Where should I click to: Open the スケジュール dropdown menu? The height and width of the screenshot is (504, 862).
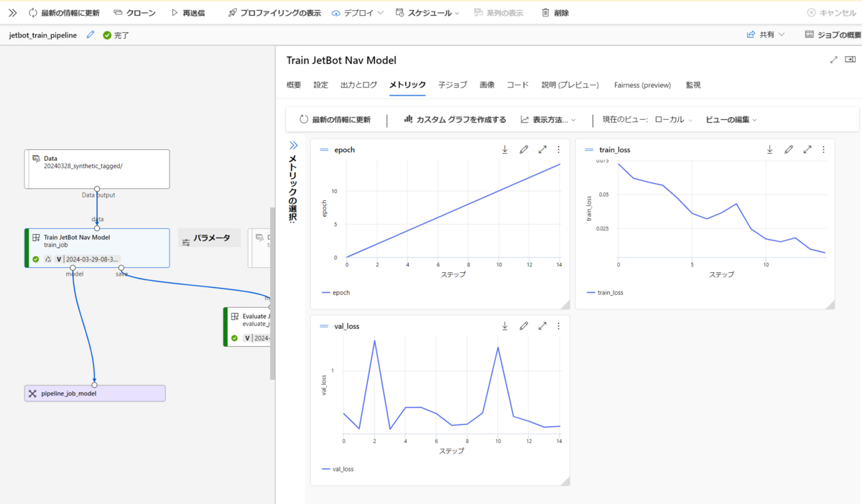(x=427, y=13)
